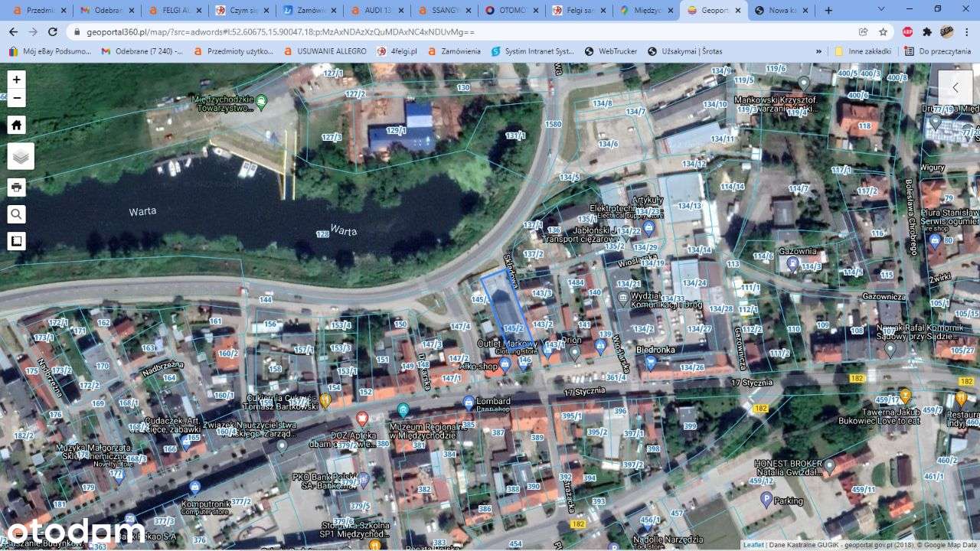Click the Gazownia map marker

coord(793,264)
